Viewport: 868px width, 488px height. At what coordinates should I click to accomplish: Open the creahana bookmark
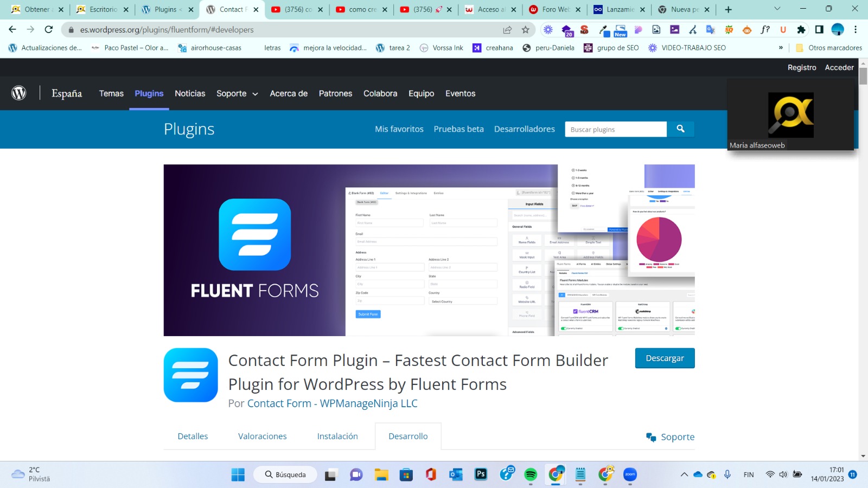493,48
